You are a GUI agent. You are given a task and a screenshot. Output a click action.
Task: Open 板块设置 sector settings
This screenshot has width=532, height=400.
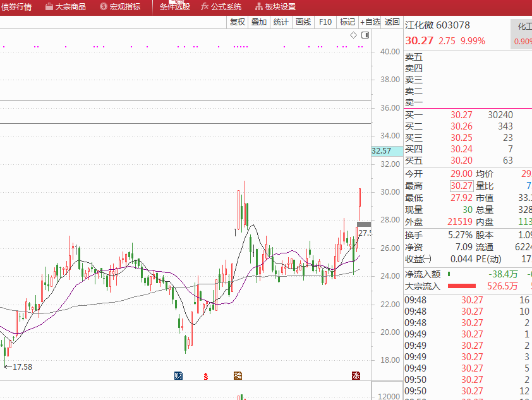[x=275, y=7]
